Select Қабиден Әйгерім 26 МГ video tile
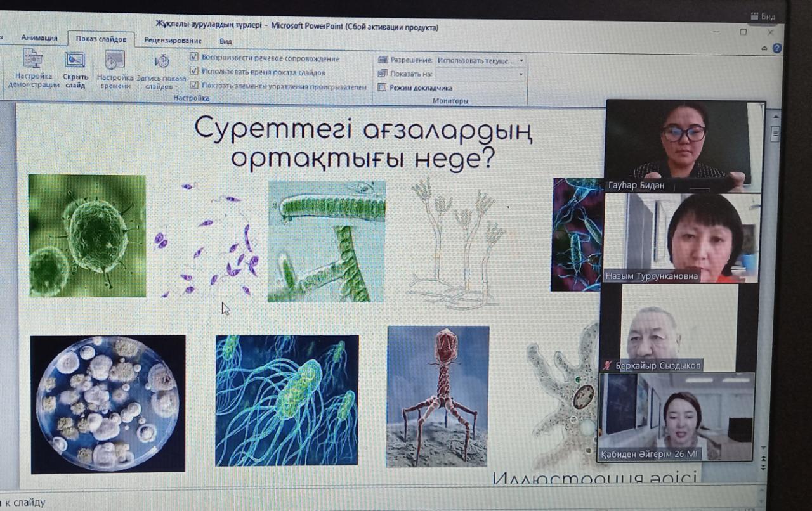812x511 pixels. click(676, 417)
